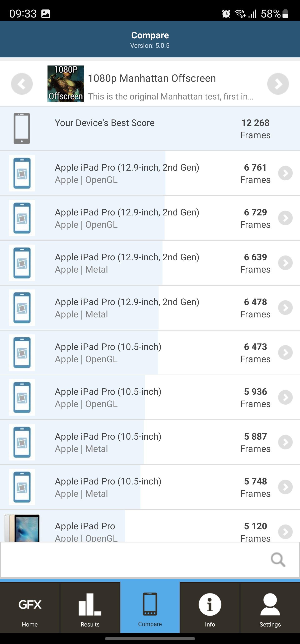The image size is (300, 644).
Task: Click the device search input field
Action: [x=135, y=560]
